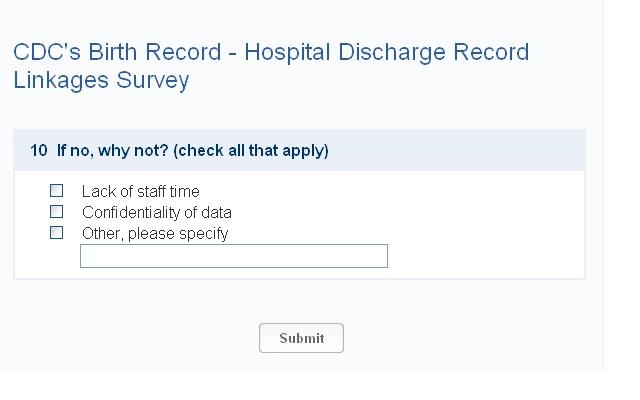Click the question 10 header bar
Screen dimensions: 640x400
[450, 151]
